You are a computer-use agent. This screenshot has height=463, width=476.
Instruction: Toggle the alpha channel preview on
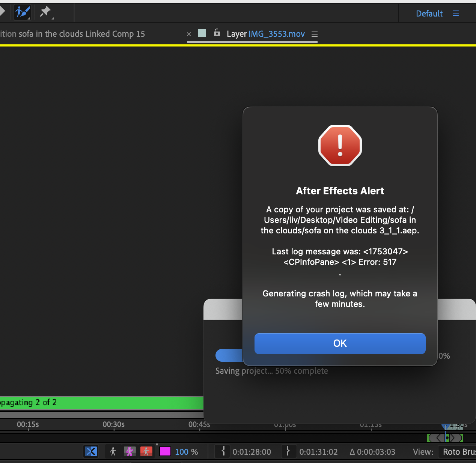tap(113, 451)
